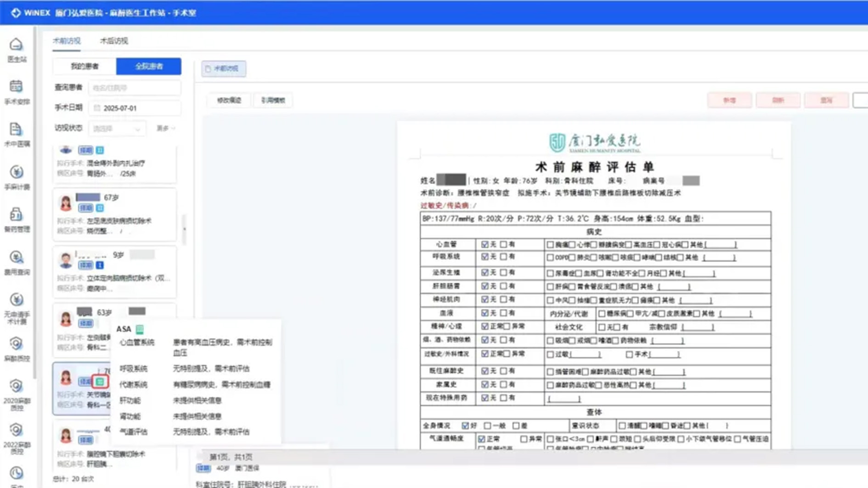Open the 术中医嘱 document icon
868x488 pixels.
(16, 130)
